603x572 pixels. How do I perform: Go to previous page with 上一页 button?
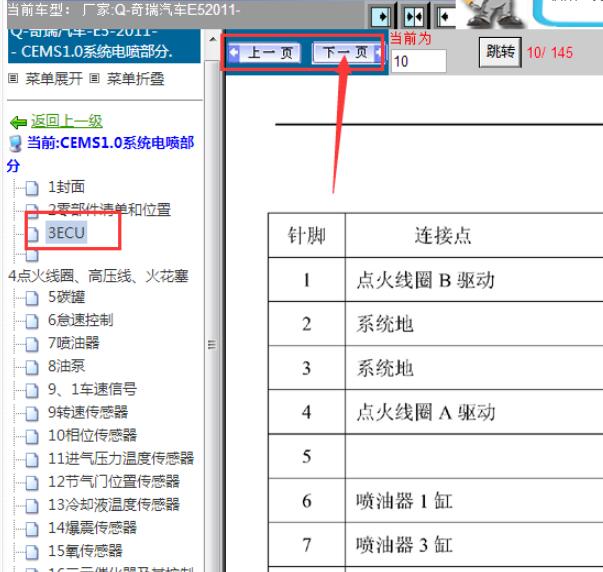coord(265,53)
